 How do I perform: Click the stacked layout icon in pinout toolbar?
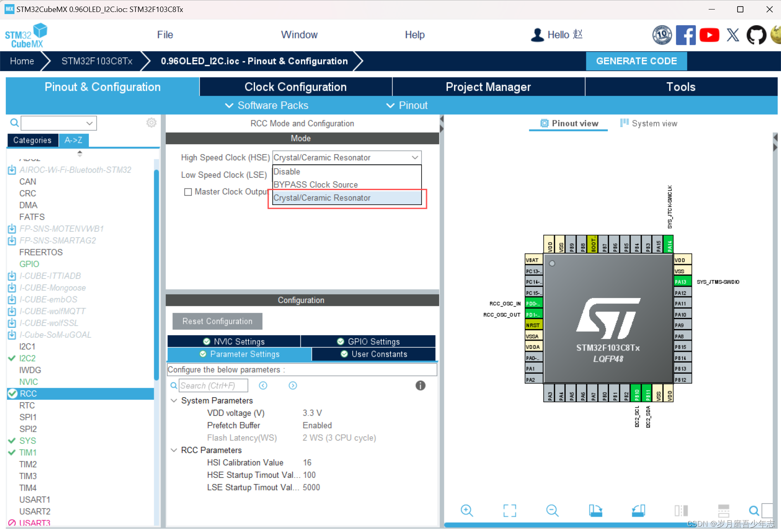pos(724,511)
